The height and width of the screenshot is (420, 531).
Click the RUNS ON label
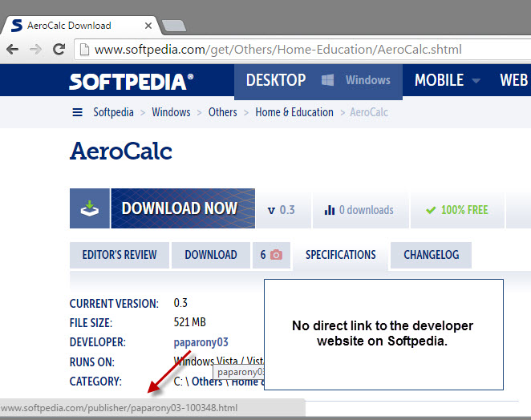coord(92,362)
